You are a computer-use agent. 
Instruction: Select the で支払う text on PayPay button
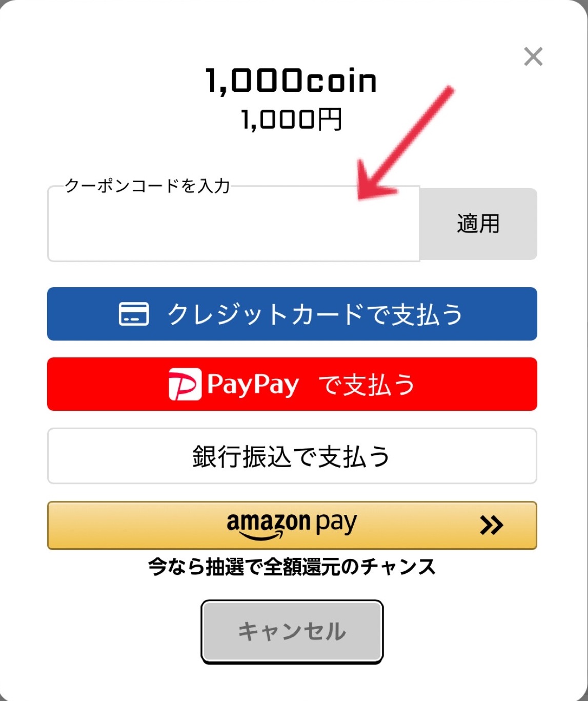(x=367, y=385)
